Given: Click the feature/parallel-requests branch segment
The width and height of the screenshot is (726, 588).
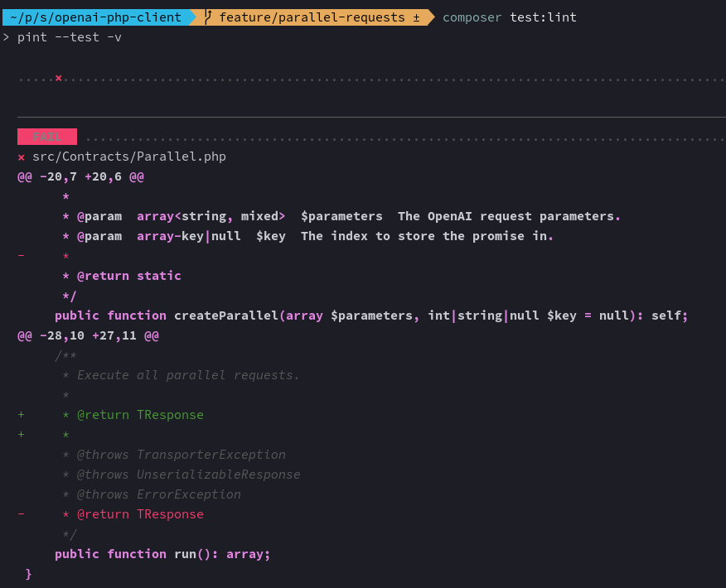Looking at the screenshot, I should click(x=312, y=17).
